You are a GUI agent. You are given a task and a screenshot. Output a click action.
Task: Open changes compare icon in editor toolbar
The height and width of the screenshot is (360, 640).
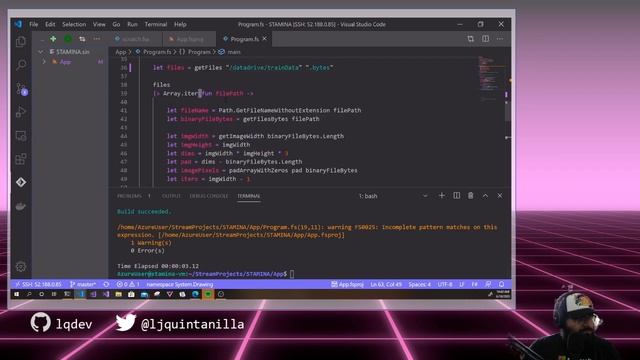471,39
